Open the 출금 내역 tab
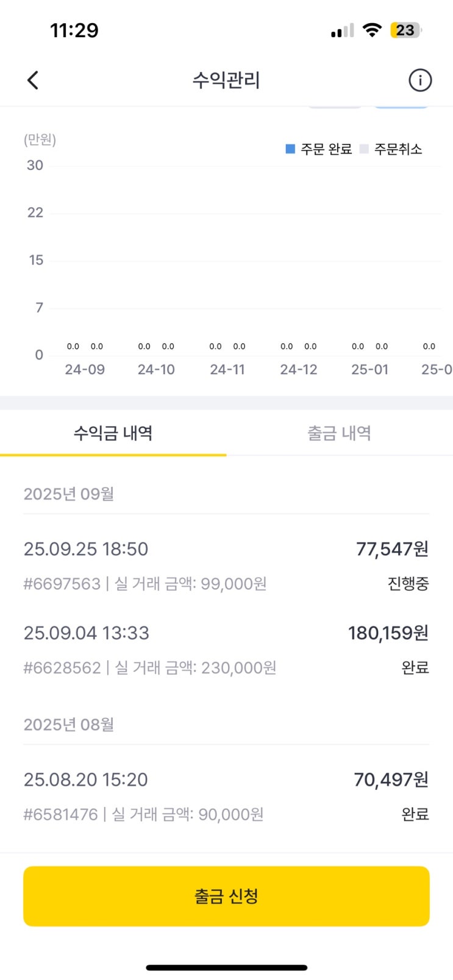 pos(339,433)
